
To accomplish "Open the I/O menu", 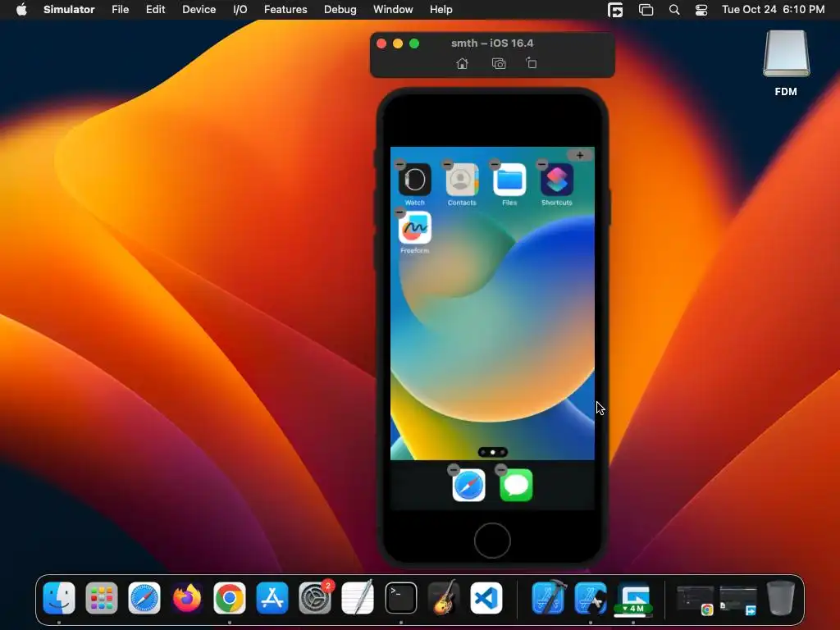I will [240, 10].
